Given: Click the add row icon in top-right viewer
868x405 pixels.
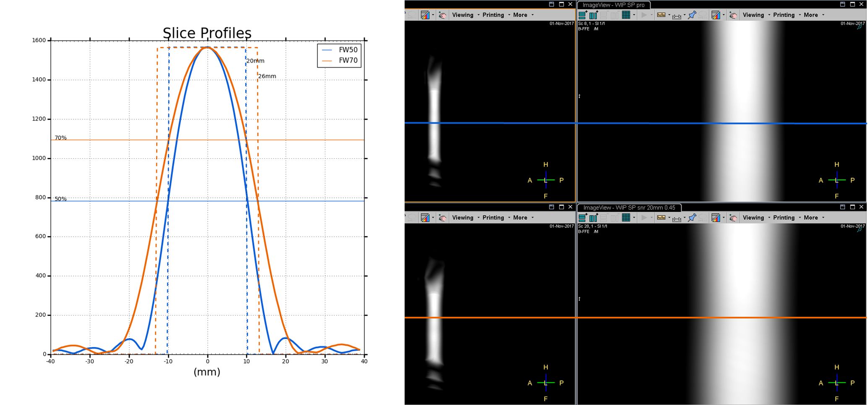Looking at the screenshot, I should coord(583,15).
